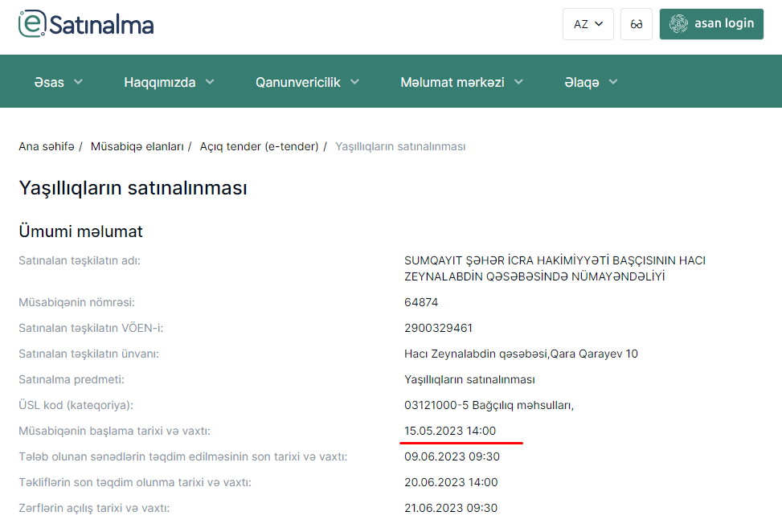This screenshot has height=532, width=782.
Task: Expand the chevron next to Məlumat mərkəzi
Action: (x=518, y=82)
